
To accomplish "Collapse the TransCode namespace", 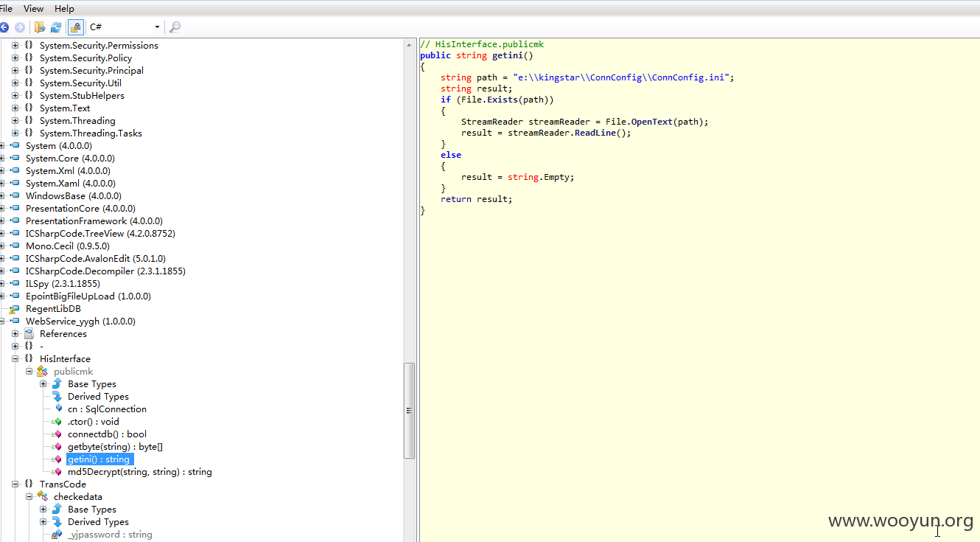I will click(15, 484).
